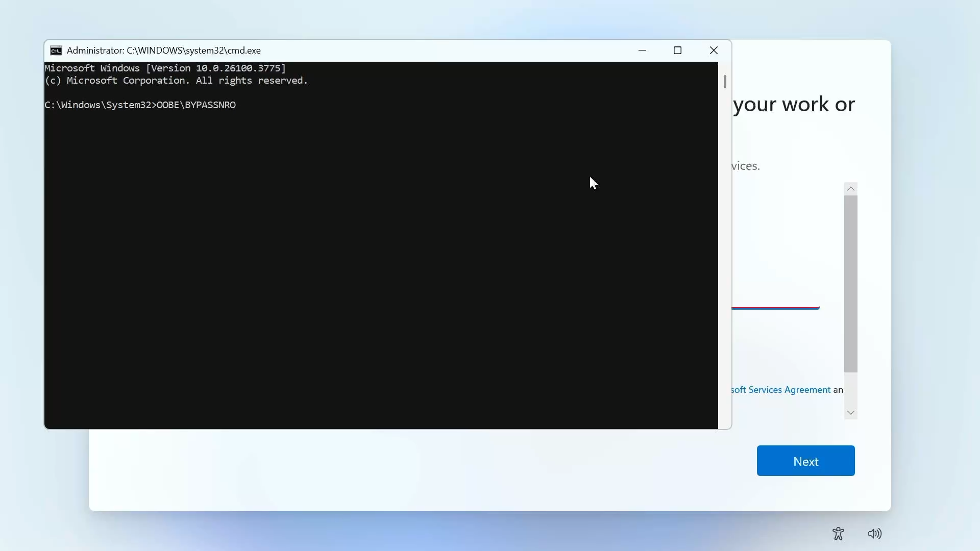Click the setup page scroll-down arrow
The image size is (980, 551).
coord(850,412)
